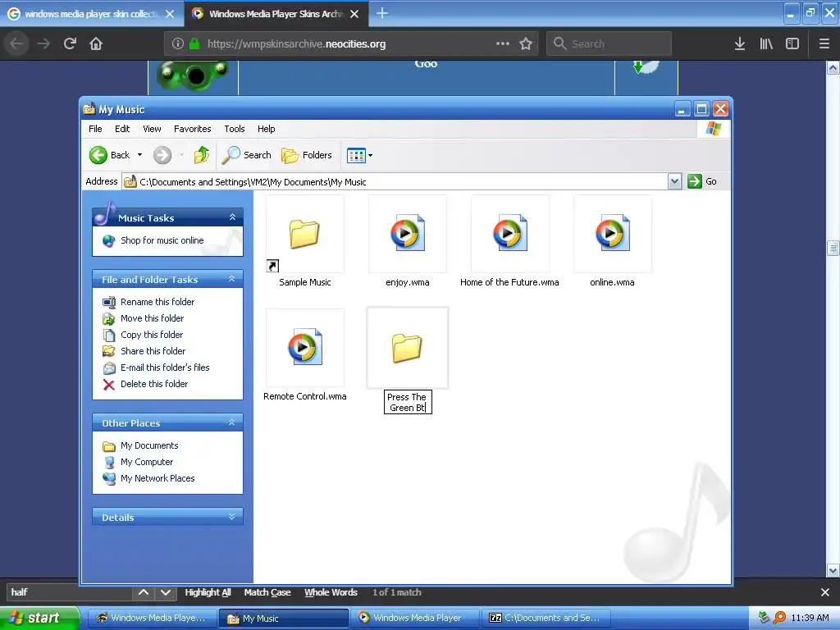Click the address bar path field
Image resolution: width=840 pixels, height=630 pixels.
[x=395, y=182]
